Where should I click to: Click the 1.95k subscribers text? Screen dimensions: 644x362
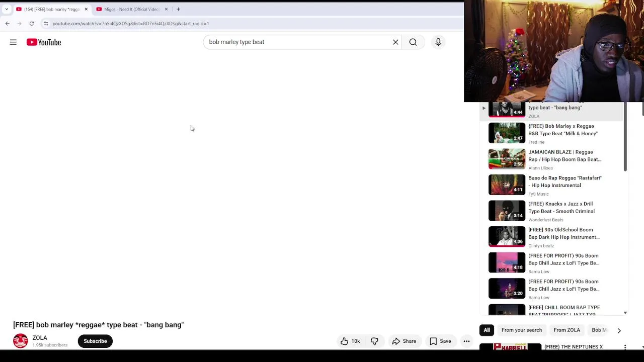point(50,345)
